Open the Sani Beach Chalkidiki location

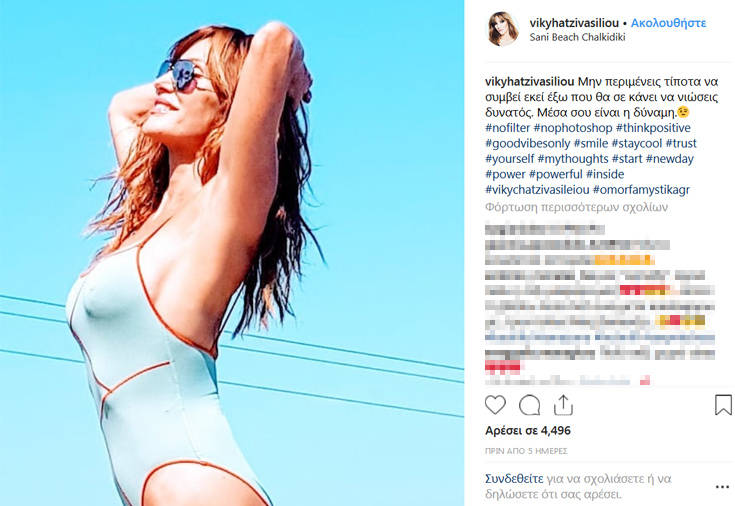(x=577, y=38)
